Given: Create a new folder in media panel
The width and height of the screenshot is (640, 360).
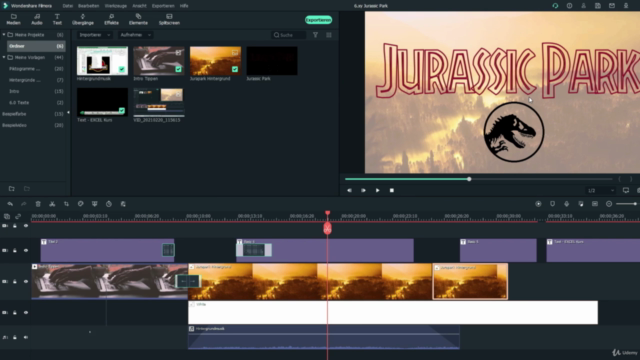Looking at the screenshot, I should tap(12, 189).
